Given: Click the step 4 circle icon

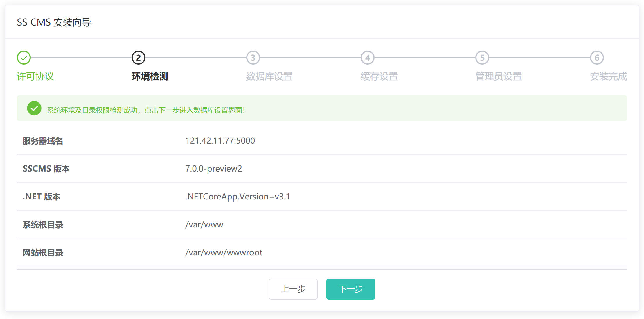Looking at the screenshot, I should coord(368,58).
